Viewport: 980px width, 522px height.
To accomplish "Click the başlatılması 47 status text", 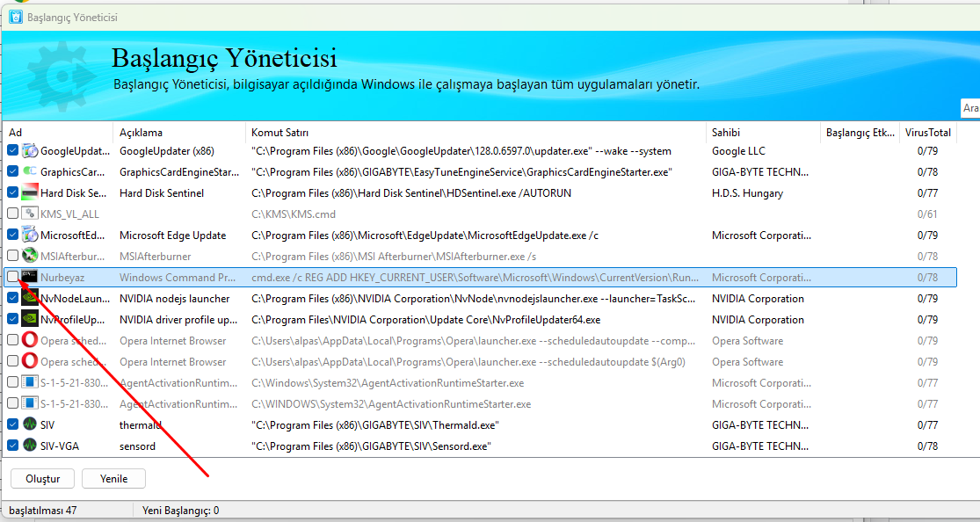I will coord(43,510).
